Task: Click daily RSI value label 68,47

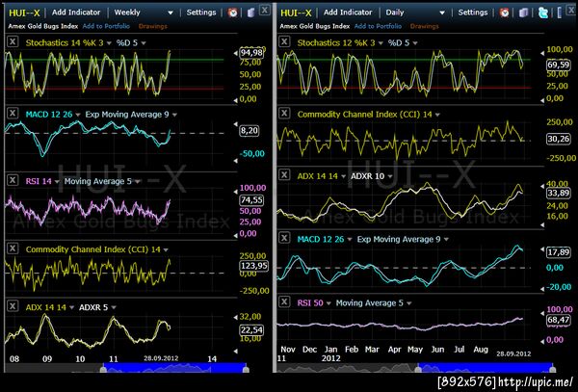Action: pos(559,320)
